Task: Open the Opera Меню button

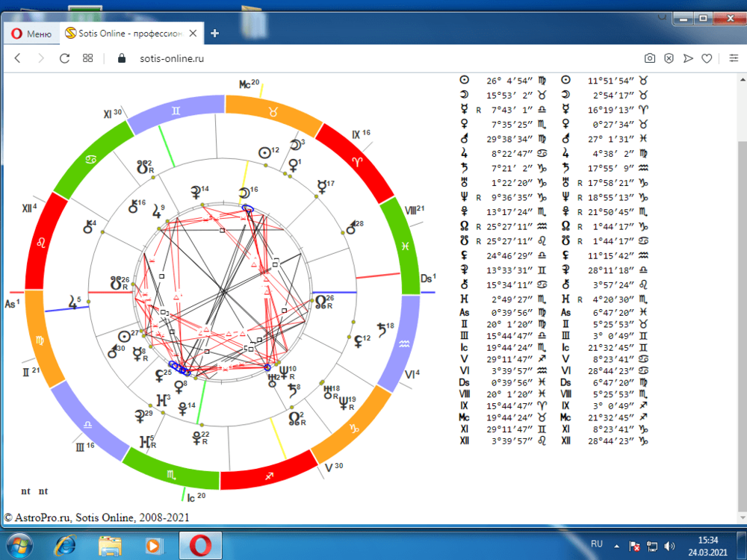Action: tap(31, 34)
